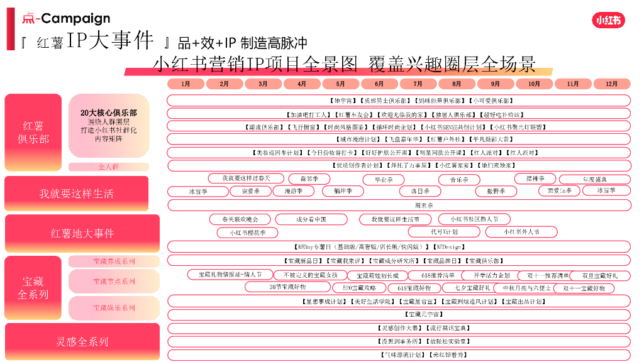Screen dimensions: 644x362
Task: Select the 12月 month pill
Action: pos(611,84)
